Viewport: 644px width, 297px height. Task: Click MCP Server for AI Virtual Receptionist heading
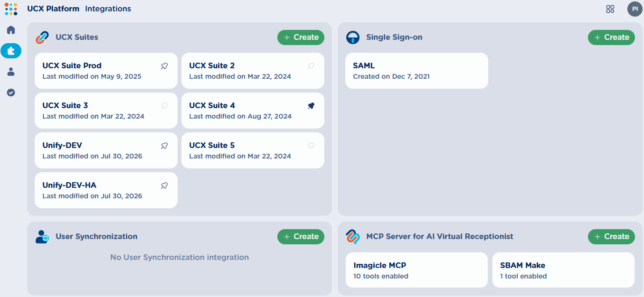point(440,237)
